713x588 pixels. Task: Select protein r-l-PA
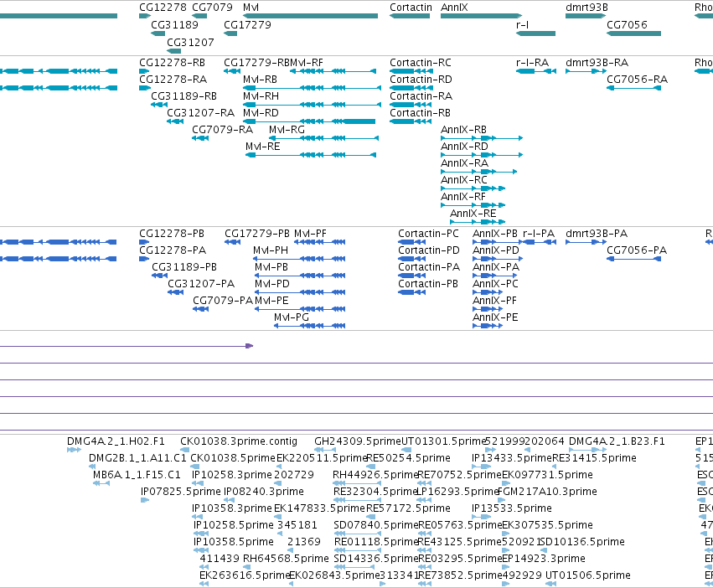tap(540, 242)
